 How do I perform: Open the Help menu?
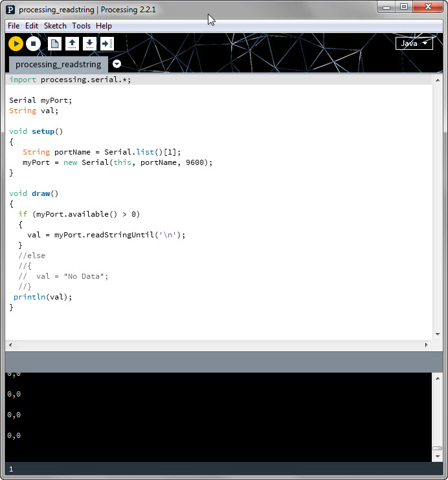click(x=104, y=26)
